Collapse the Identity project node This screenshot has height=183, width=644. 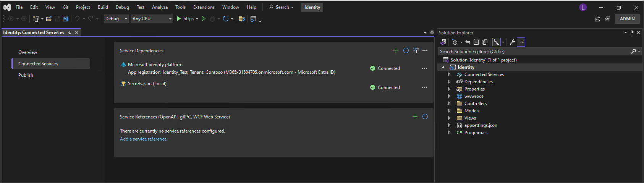[x=443, y=67]
